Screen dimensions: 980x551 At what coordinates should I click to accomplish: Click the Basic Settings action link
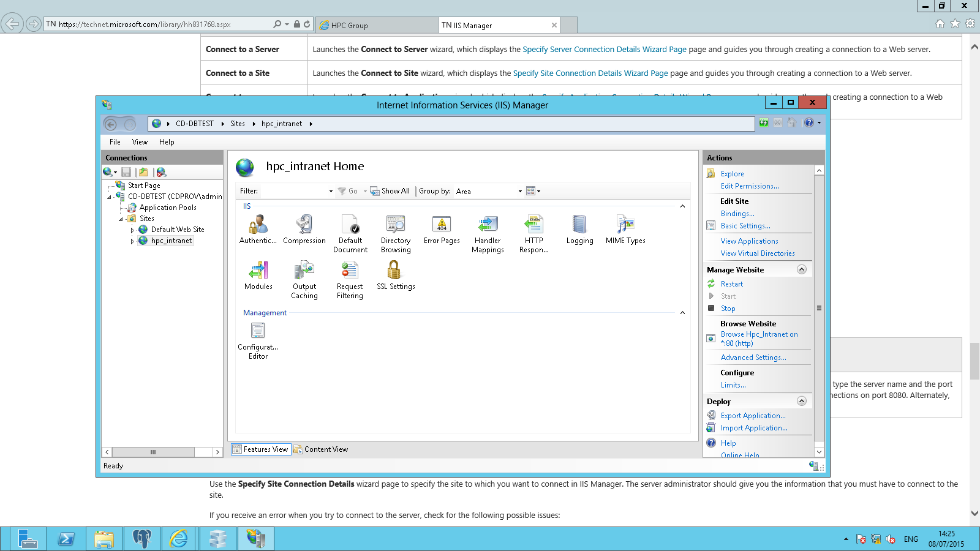coord(745,226)
